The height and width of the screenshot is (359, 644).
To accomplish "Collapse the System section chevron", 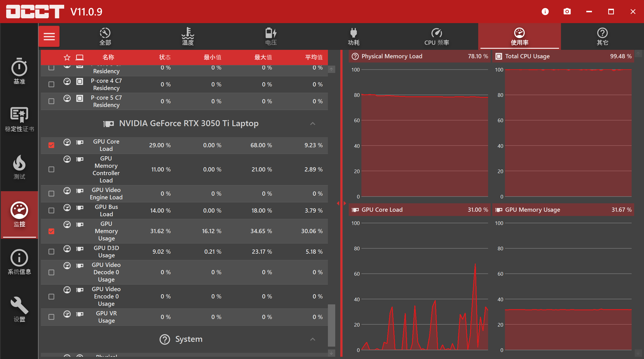I will coord(313,339).
